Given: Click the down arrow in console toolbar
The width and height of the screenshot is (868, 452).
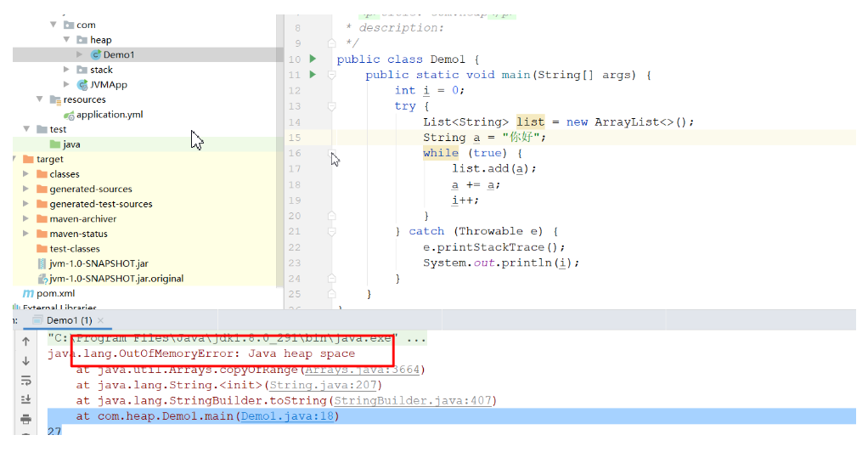Looking at the screenshot, I should click(25, 361).
